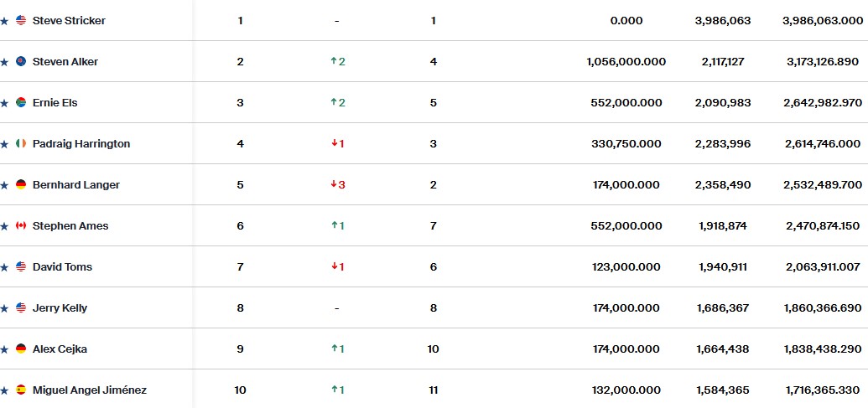Select Miguel Angel Jiménez name
Image resolution: width=868 pixels, height=408 pixels.
pyautogui.click(x=90, y=390)
